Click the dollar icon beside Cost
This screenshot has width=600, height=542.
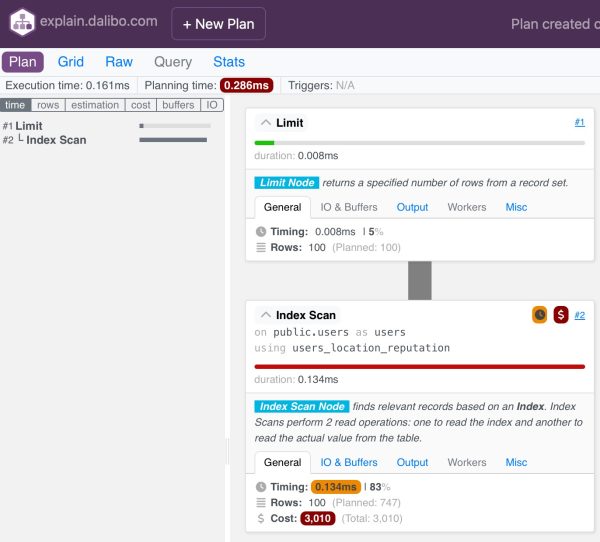click(262, 518)
